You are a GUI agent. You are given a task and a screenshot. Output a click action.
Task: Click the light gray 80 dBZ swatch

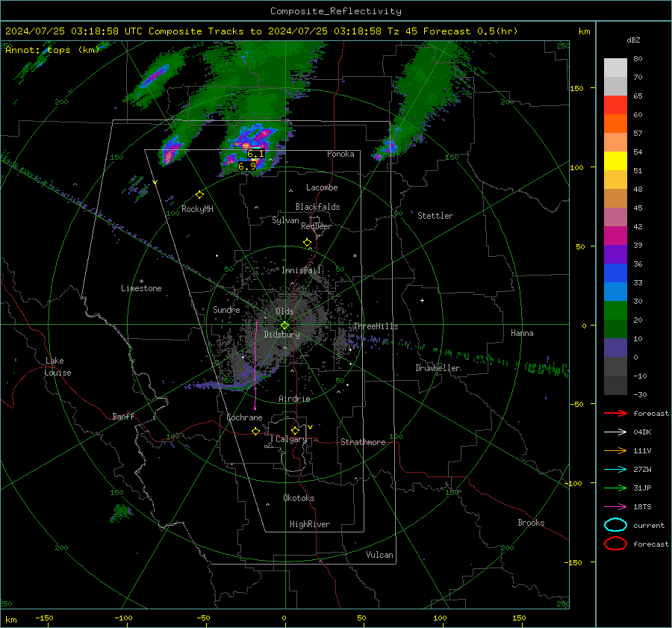click(615, 68)
